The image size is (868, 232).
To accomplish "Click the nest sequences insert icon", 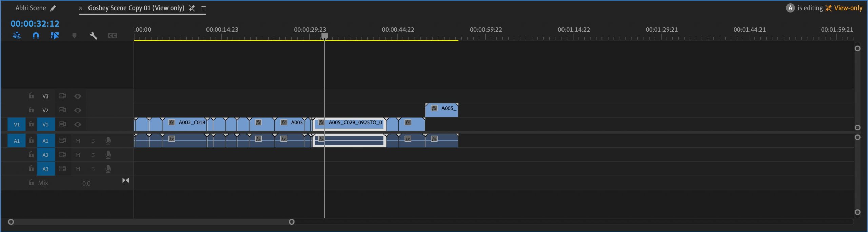I will click(17, 36).
